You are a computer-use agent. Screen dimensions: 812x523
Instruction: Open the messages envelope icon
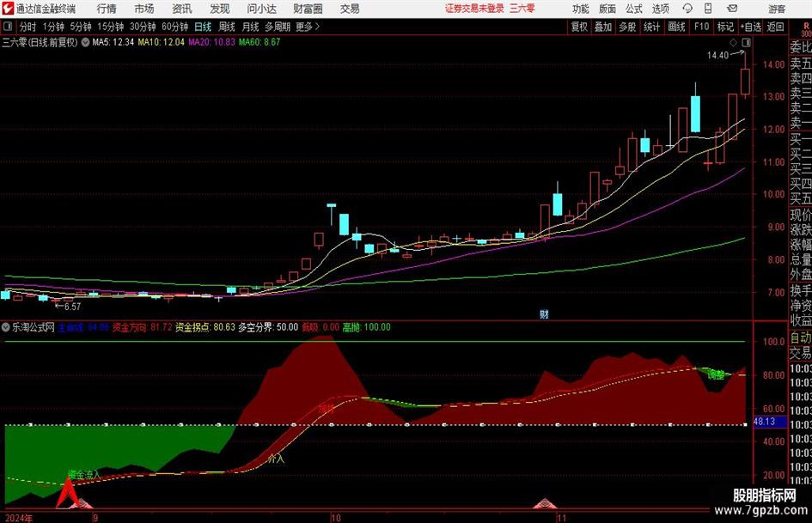pos(732,9)
